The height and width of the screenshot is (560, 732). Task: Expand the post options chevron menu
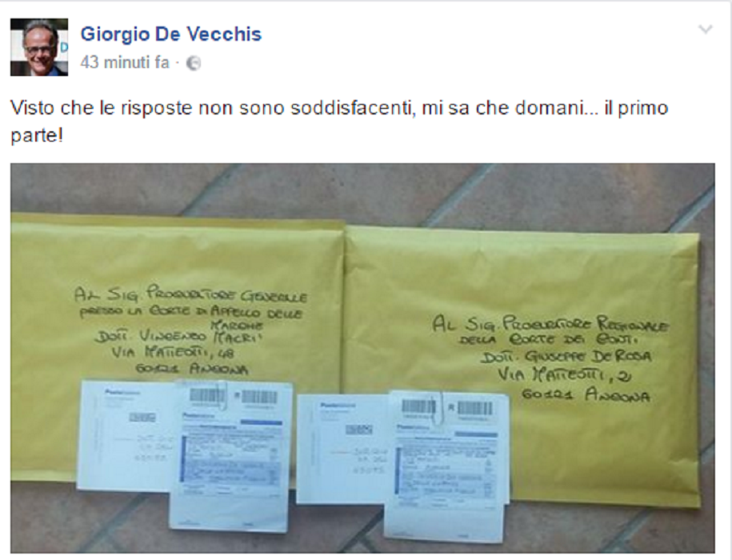click(x=706, y=30)
